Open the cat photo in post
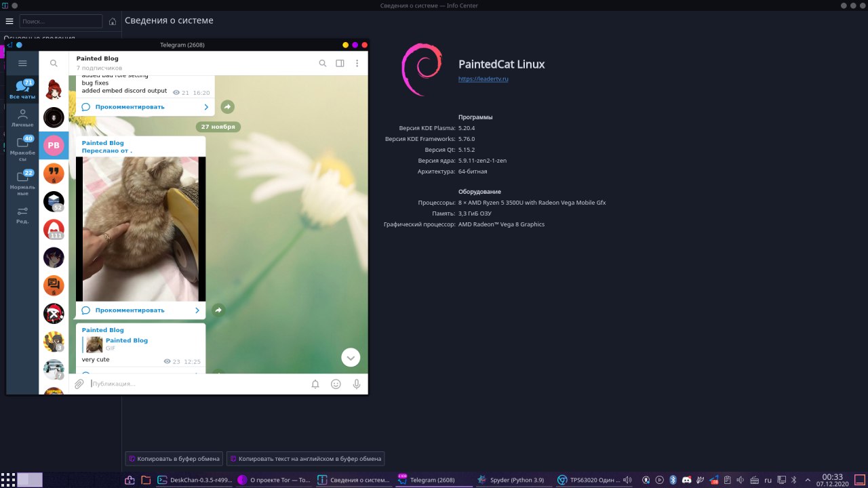The width and height of the screenshot is (868, 488). click(x=140, y=229)
